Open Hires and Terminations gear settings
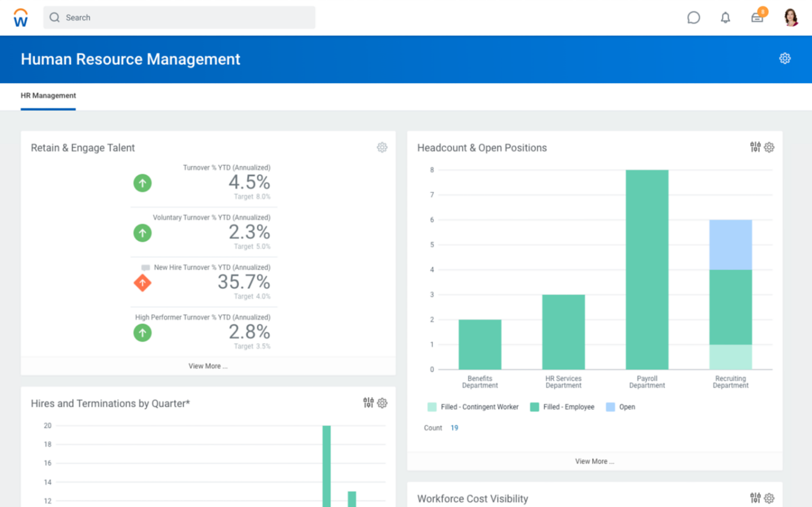 pos(382,403)
